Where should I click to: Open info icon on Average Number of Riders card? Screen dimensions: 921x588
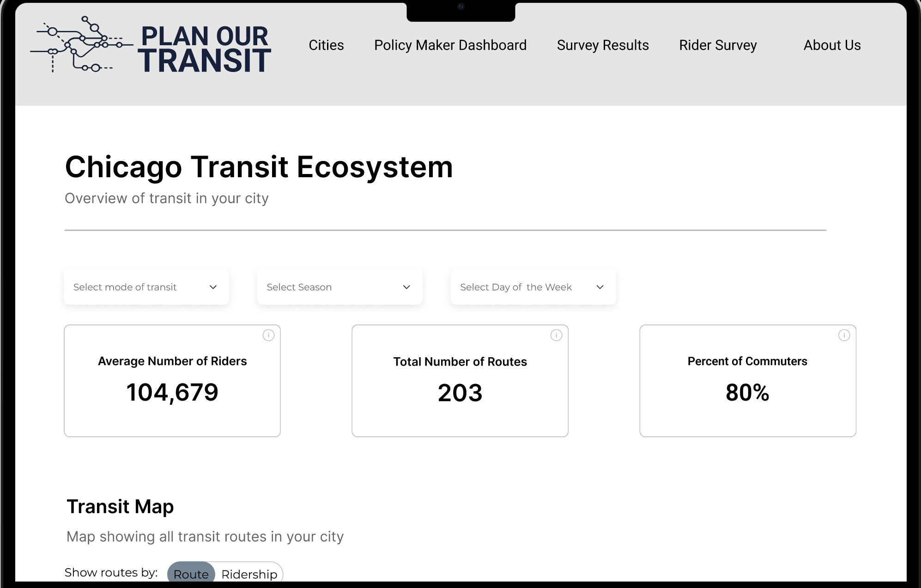click(x=268, y=335)
